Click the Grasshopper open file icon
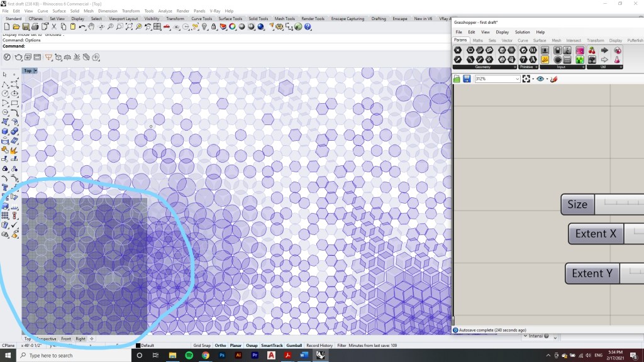644x362 pixels. (x=457, y=79)
